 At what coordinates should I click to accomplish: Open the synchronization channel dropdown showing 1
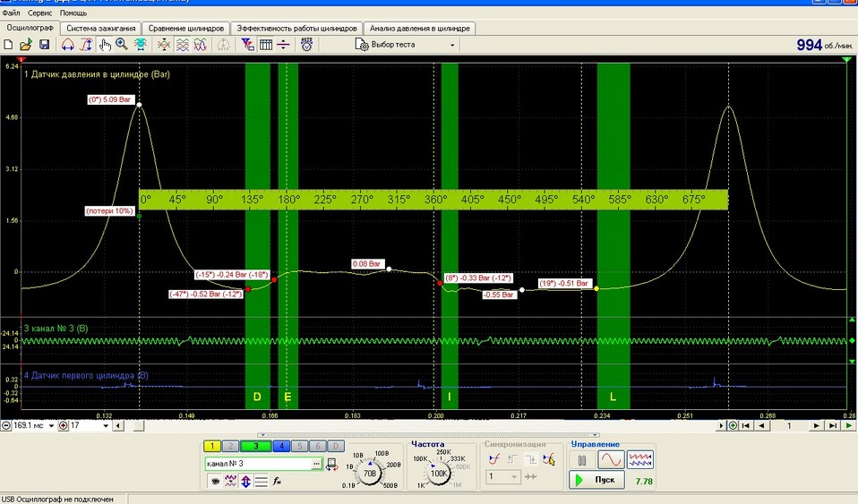(502, 476)
